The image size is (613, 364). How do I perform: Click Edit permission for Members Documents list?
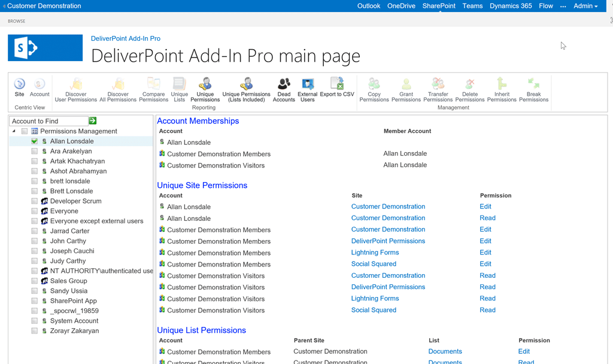(x=524, y=351)
